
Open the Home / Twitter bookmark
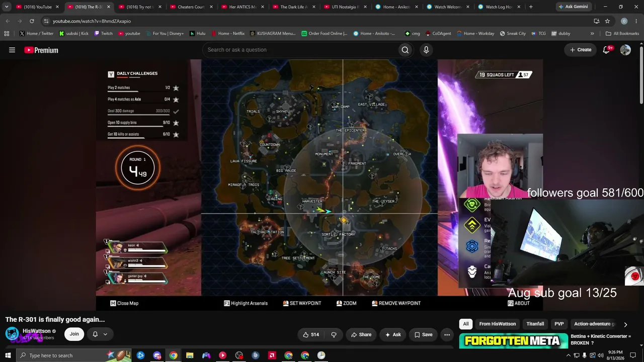click(x=36, y=34)
